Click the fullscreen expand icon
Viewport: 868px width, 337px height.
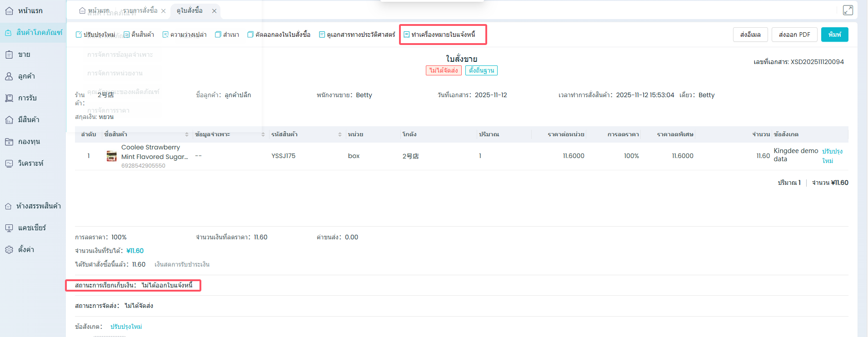point(848,10)
